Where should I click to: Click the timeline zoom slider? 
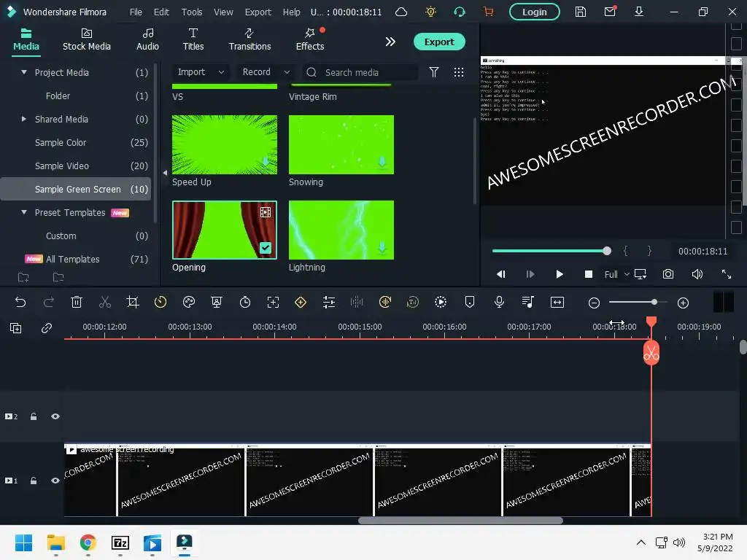638,303
